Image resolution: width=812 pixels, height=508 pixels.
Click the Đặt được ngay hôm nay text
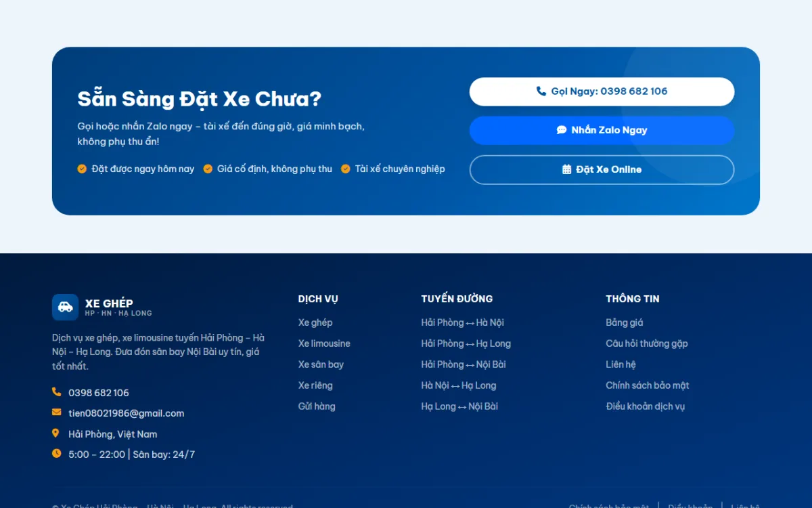pyautogui.click(x=143, y=169)
